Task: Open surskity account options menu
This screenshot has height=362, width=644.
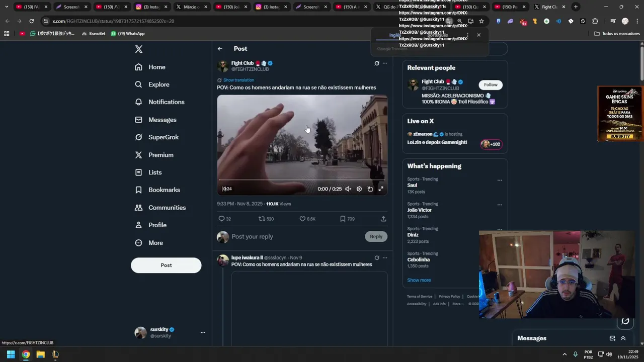Action: pyautogui.click(x=203, y=333)
